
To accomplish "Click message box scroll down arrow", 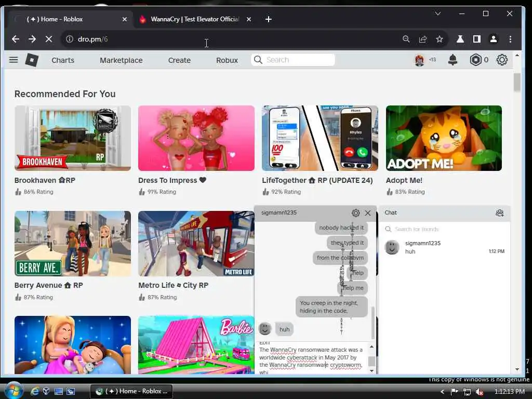I will click(371, 371).
